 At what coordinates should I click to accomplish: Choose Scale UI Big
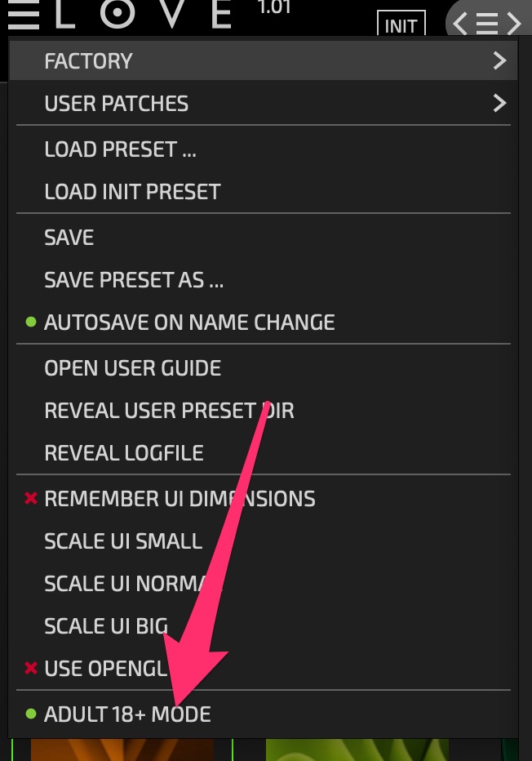tap(106, 626)
